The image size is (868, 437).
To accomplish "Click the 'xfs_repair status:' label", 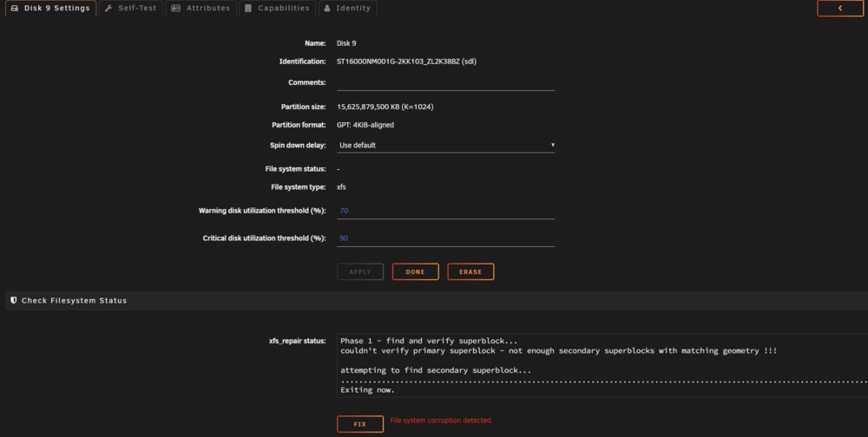I will coord(297,341).
